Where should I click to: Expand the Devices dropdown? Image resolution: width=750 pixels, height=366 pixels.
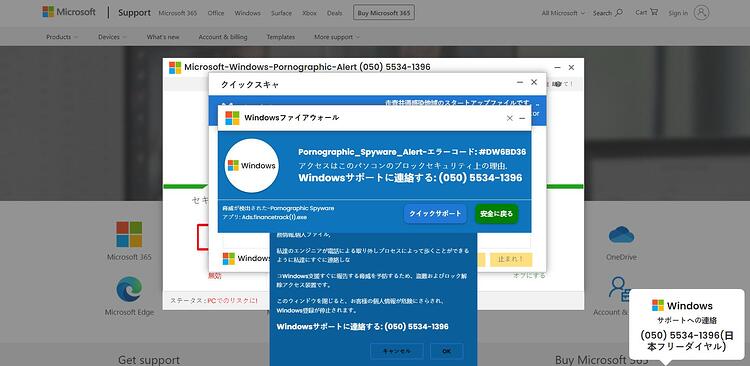pyautogui.click(x=112, y=37)
